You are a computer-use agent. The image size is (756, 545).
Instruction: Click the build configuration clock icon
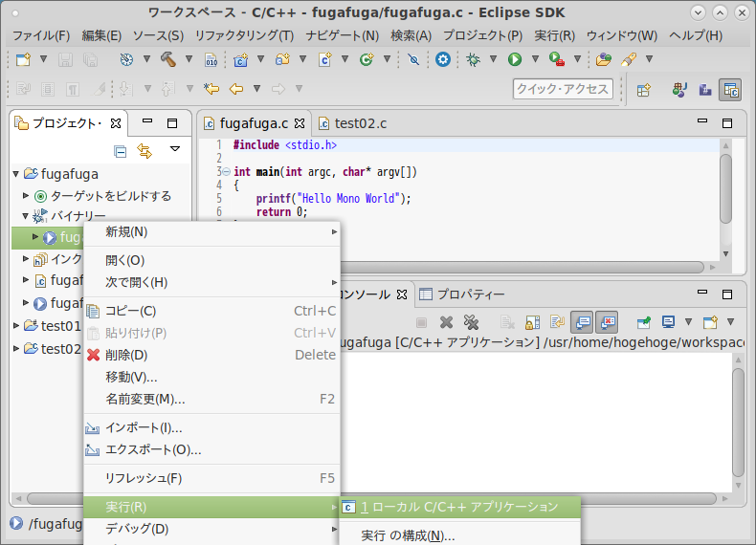pyautogui.click(x=126, y=59)
